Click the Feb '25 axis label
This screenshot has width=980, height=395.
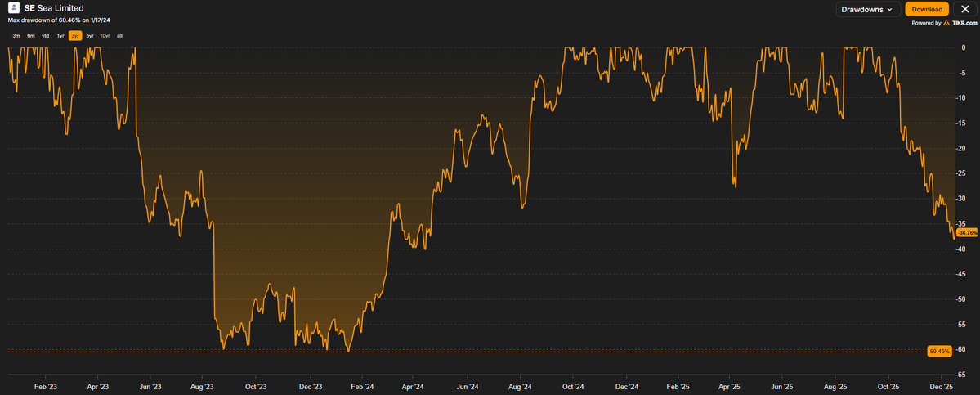(678, 388)
